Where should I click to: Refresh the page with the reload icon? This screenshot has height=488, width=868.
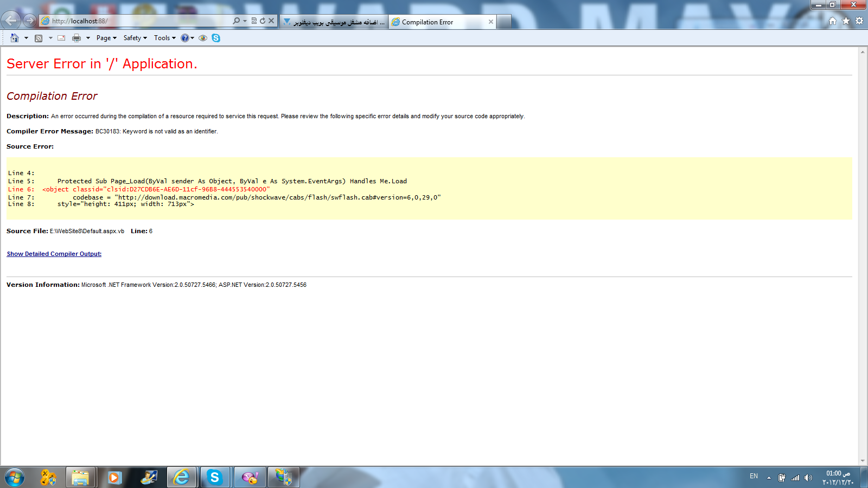(x=263, y=21)
